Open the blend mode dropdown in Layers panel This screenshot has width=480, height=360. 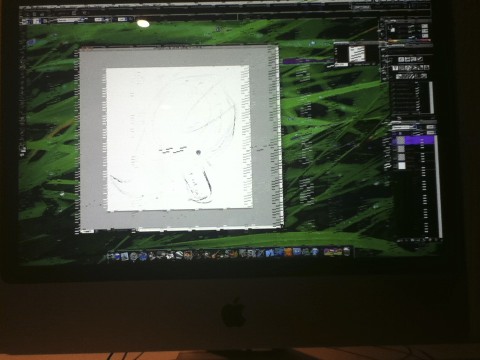pyautogui.click(x=404, y=127)
